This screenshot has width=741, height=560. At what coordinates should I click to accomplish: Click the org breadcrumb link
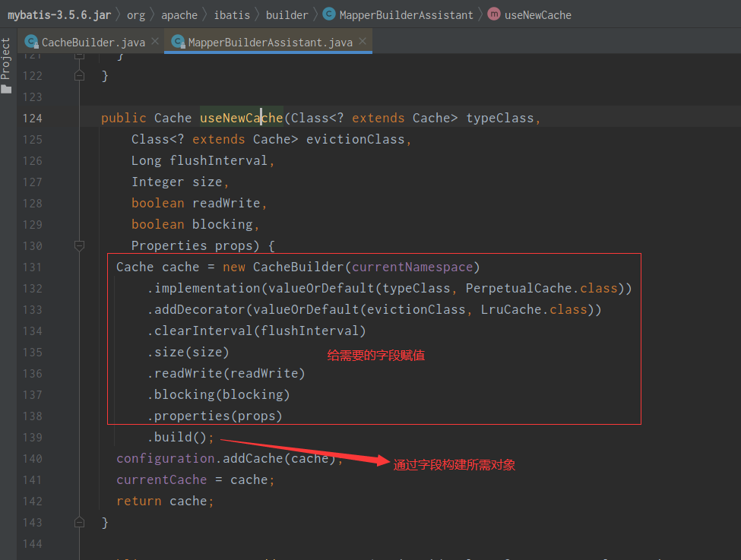135,14
